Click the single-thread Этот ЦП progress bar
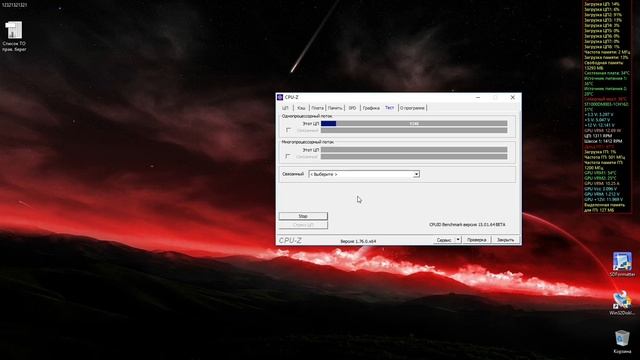The image size is (640, 360). 414,123
